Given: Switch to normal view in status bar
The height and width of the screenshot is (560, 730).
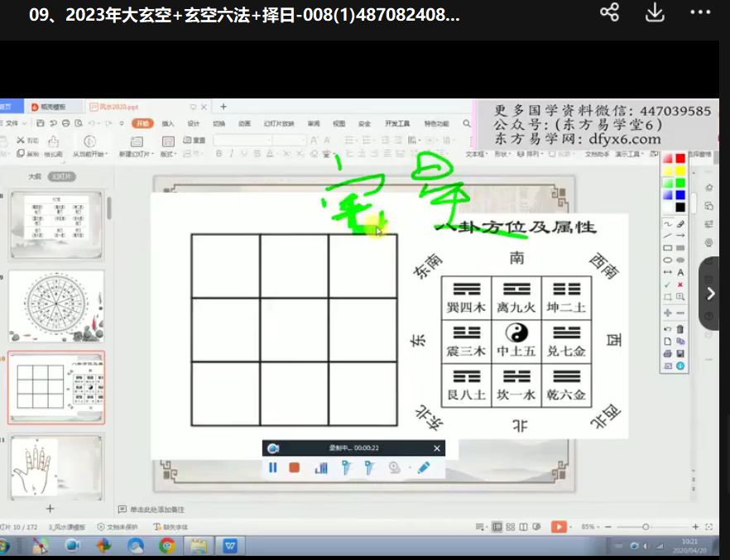Looking at the screenshot, I should pos(497,527).
